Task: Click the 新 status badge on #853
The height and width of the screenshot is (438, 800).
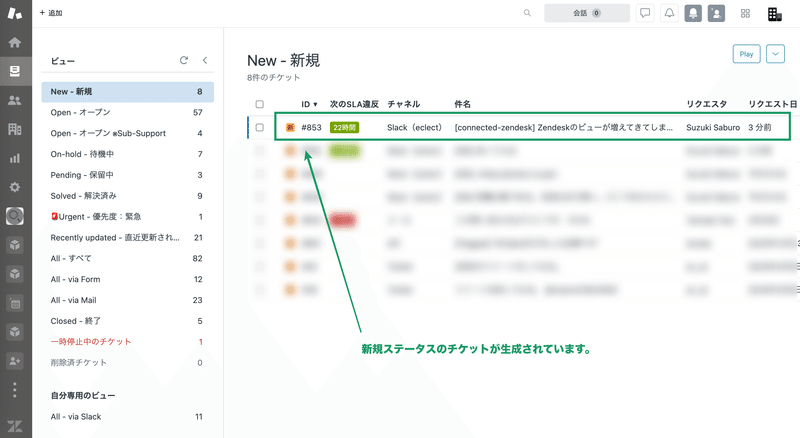Action: point(290,128)
